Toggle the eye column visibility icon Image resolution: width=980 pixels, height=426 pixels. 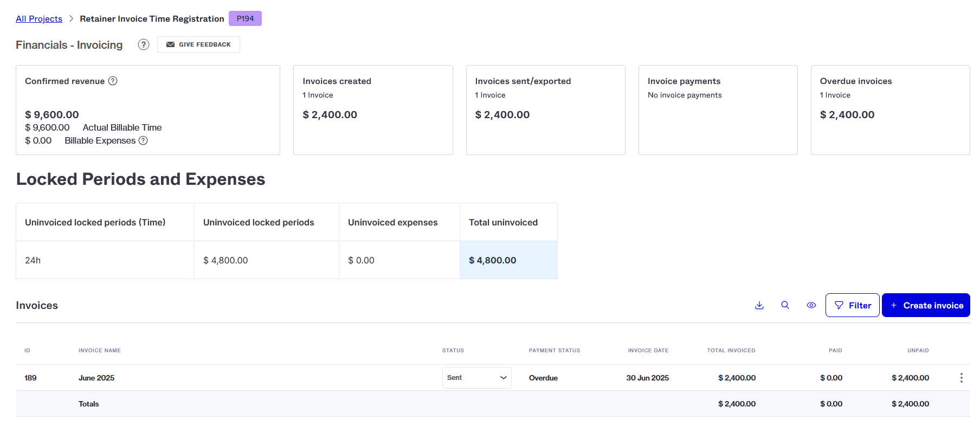coord(811,305)
